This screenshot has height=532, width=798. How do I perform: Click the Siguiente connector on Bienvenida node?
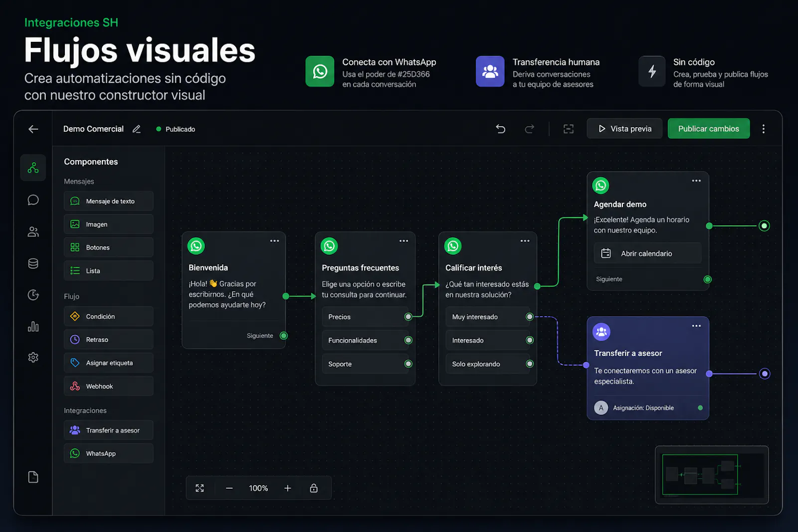coord(284,336)
